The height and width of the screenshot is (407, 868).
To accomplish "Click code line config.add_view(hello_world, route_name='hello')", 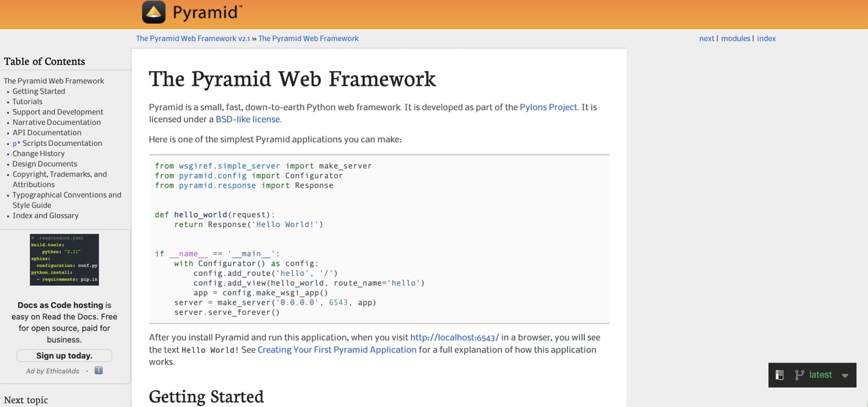I will 309,283.
